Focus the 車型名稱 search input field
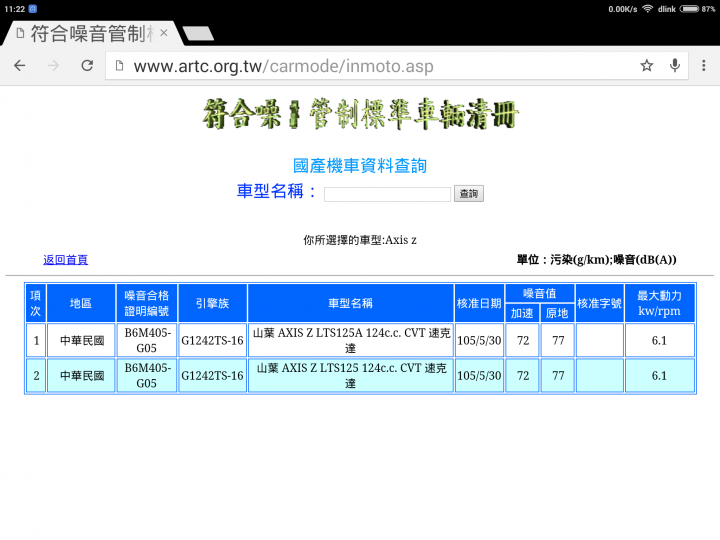The image size is (720, 540). 387,194
